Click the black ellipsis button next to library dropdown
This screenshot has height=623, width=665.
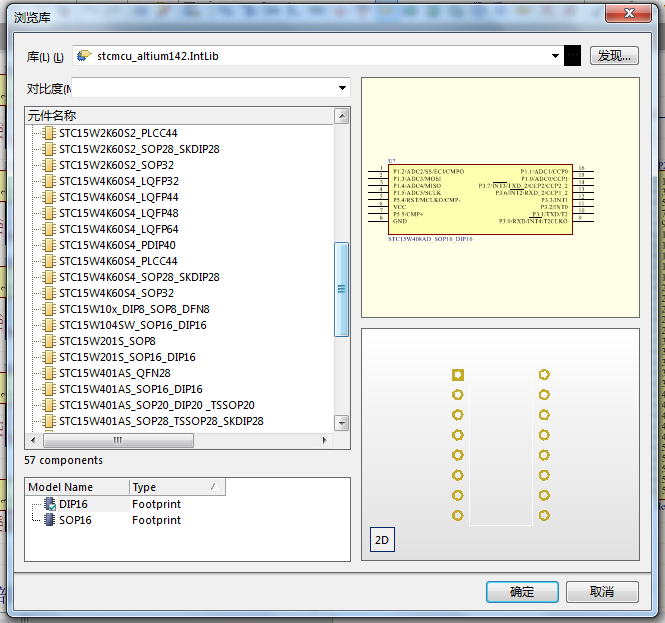coord(572,56)
